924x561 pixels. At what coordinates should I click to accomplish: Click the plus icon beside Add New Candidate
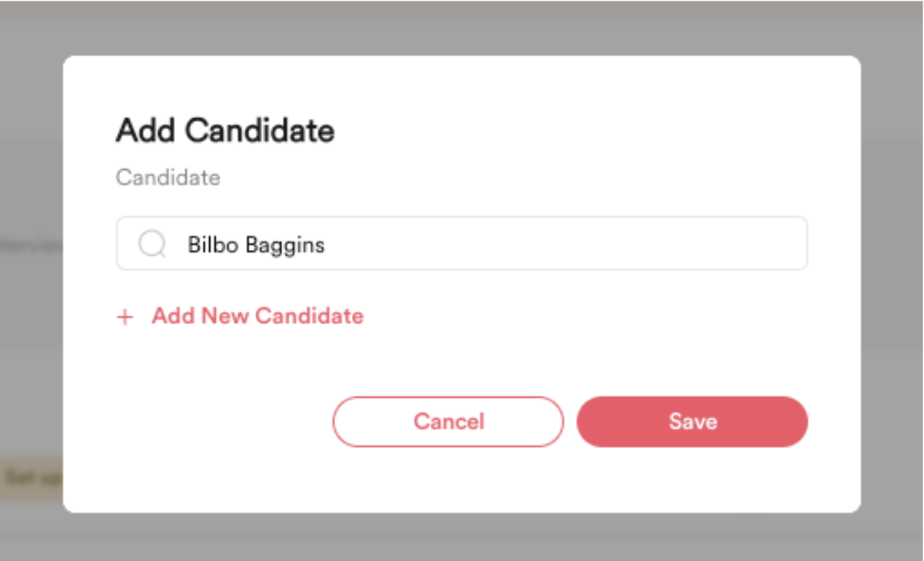126,316
